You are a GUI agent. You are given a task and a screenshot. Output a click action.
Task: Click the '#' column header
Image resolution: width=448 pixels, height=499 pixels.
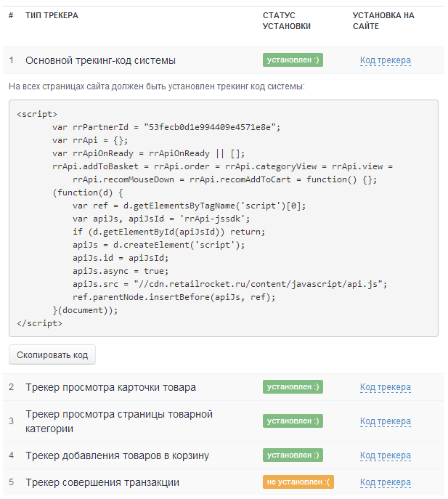[x=11, y=15]
